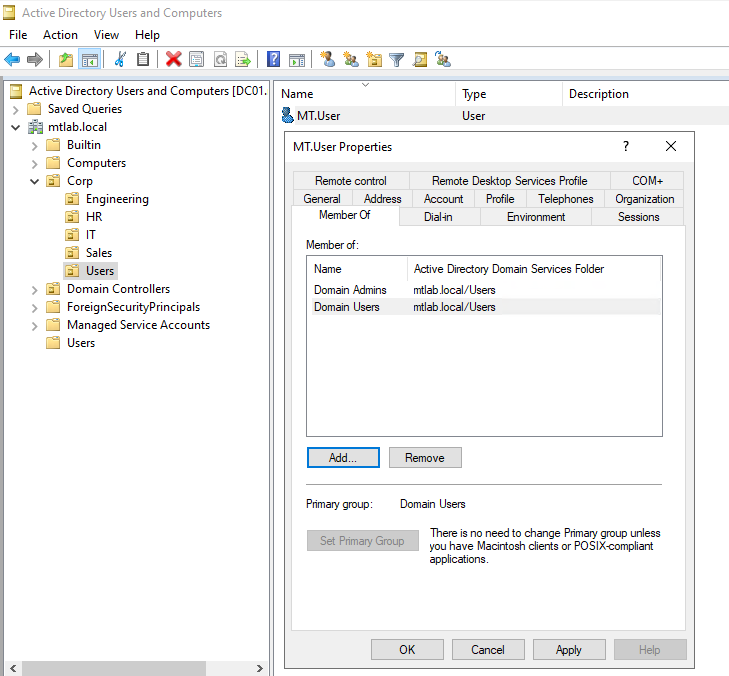This screenshot has height=676, width=729.
Task: Click the dialog's question mark help button
Action: tap(626, 146)
